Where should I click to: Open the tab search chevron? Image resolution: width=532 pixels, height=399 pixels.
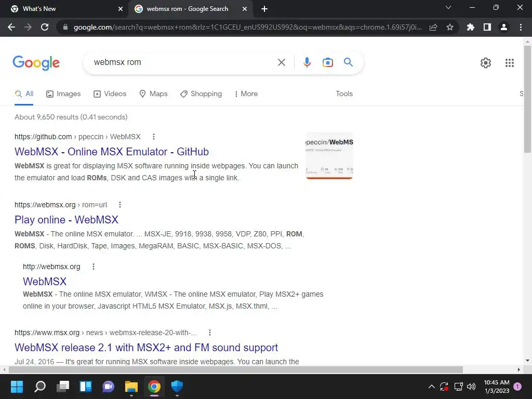[x=448, y=7]
